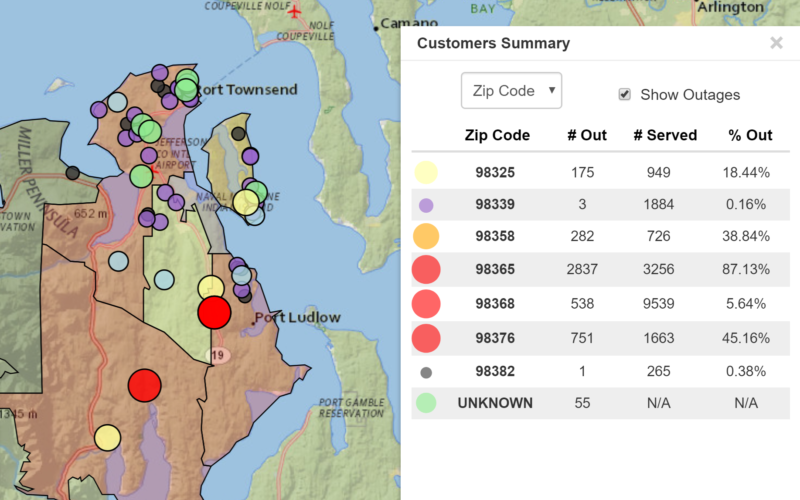
Task: Sort by % Out column header
Action: pyautogui.click(x=750, y=135)
